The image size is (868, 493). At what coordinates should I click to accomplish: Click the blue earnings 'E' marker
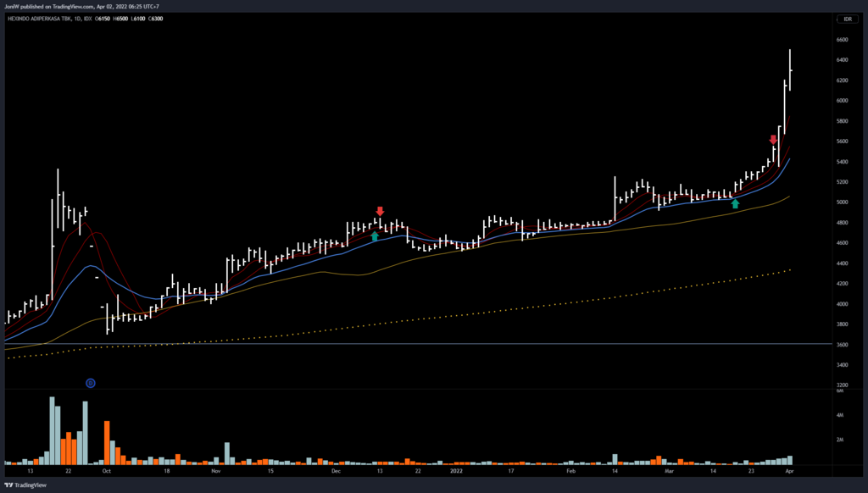(x=91, y=383)
